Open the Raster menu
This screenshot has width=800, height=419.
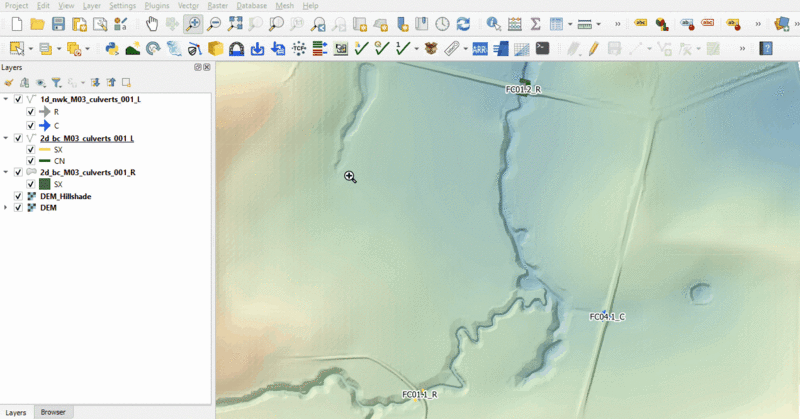(217, 6)
